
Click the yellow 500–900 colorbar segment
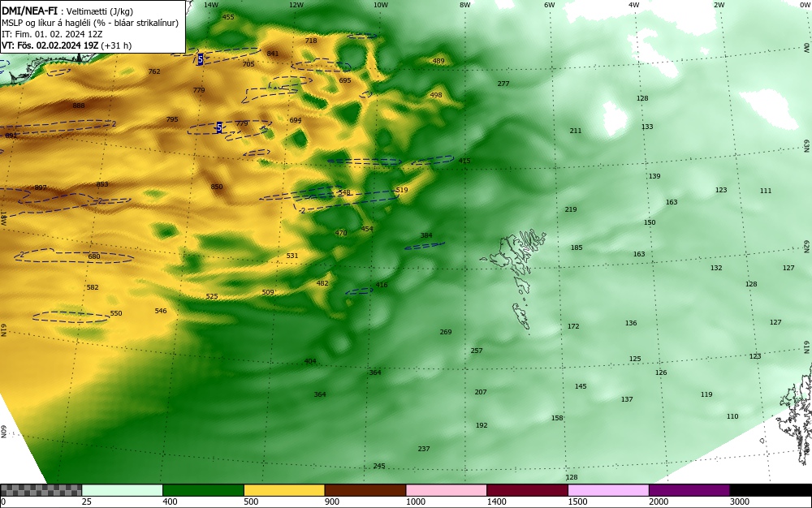284,490
